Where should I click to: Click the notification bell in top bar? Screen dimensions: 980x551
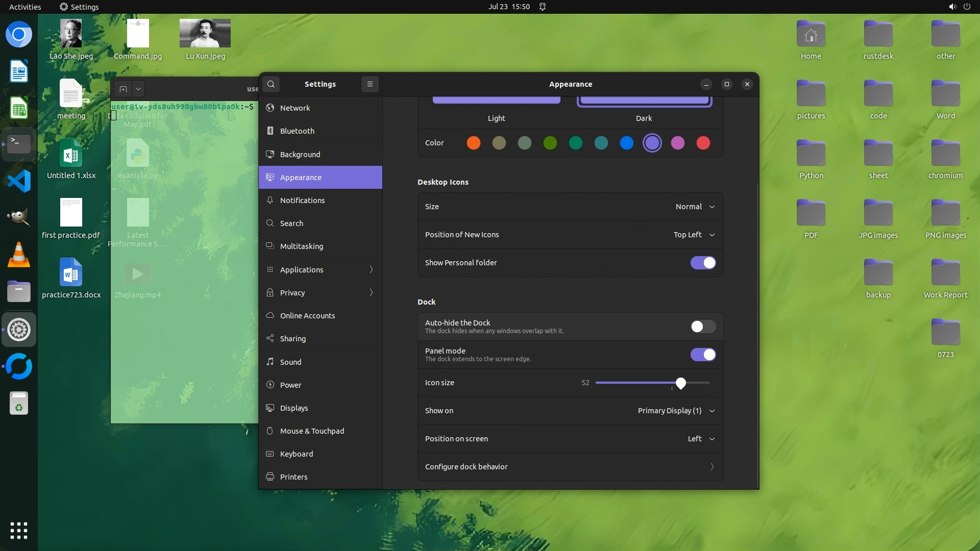coord(543,7)
